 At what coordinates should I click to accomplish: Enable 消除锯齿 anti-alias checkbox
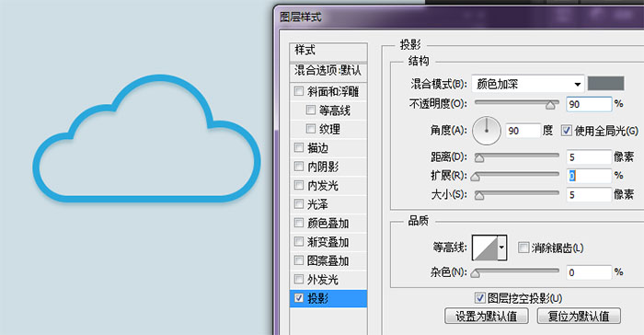tap(523, 248)
